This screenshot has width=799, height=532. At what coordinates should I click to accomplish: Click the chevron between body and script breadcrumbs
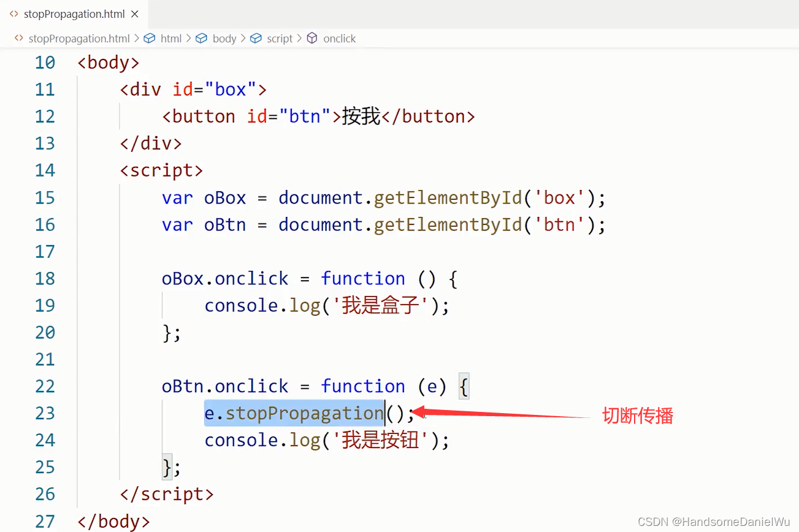click(243, 38)
